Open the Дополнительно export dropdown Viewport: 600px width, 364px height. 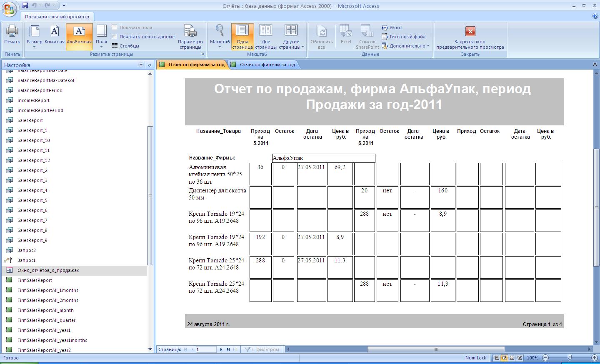(406, 46)
